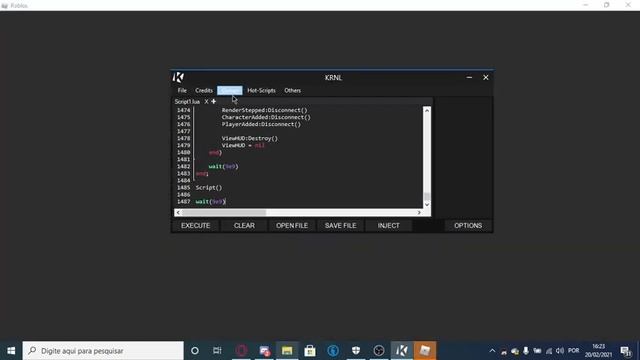Screen dimensions: 640x360
Task: Open Task View on the taskbar
Action: 217,351
